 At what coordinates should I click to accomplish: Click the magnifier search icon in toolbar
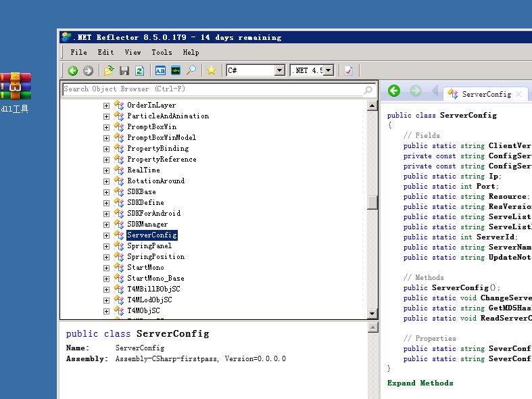pyautogui.click(x=191, y=70)
